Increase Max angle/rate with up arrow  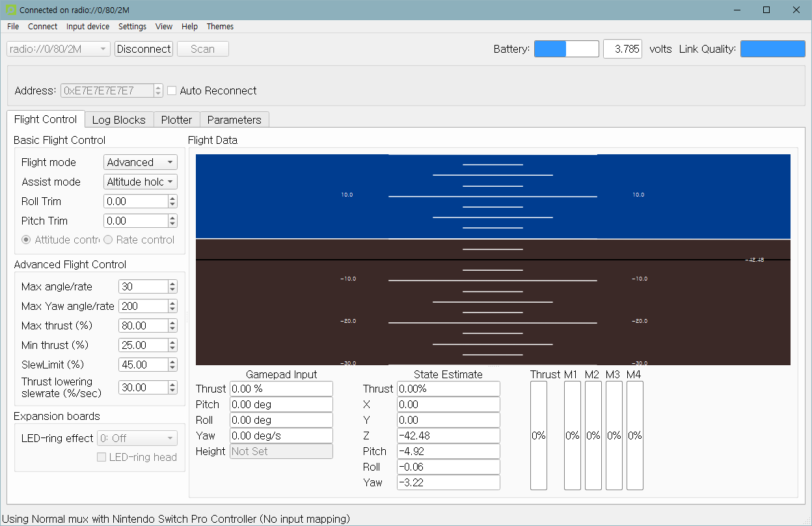(x=172, y=283)
